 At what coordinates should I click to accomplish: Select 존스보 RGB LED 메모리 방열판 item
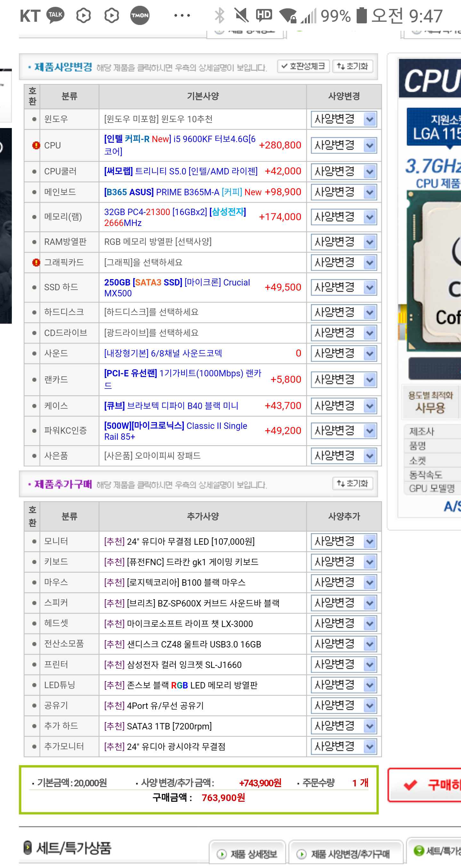[181, 685]
